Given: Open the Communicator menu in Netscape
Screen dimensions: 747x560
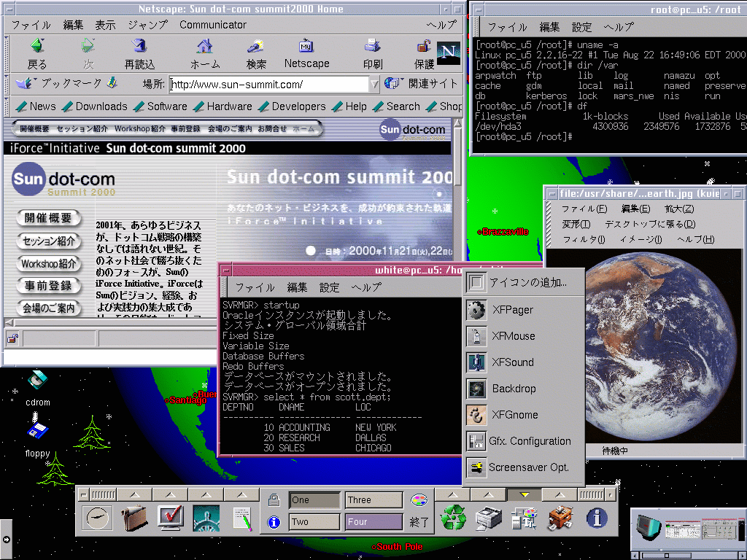Looking at the screenshot, I should pyautogui.click(x=213, y=25).
